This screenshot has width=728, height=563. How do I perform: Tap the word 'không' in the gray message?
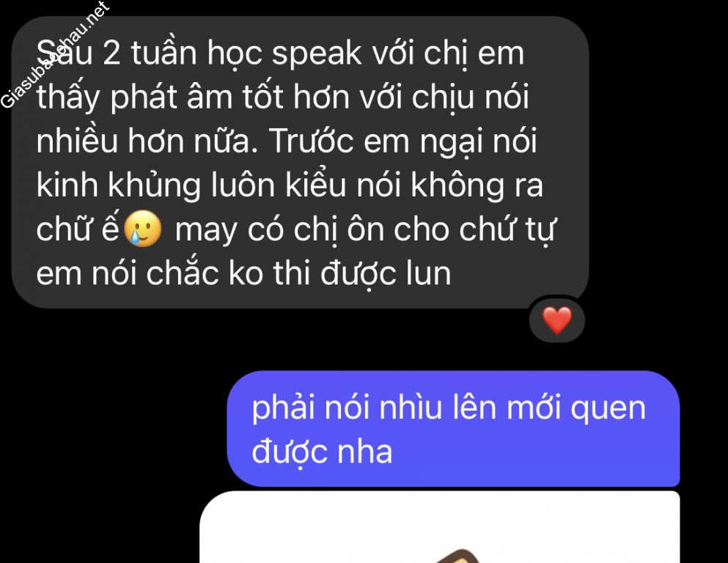(x=457, y=185)
